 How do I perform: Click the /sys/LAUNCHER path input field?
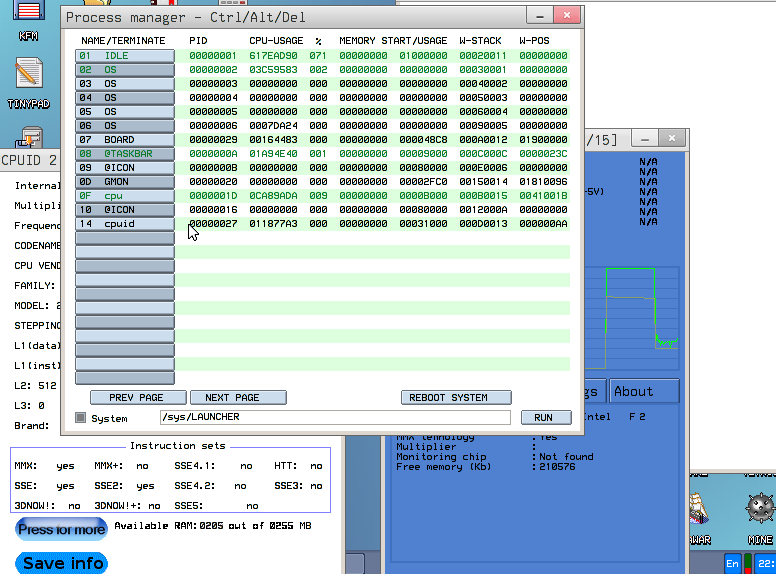334,417
